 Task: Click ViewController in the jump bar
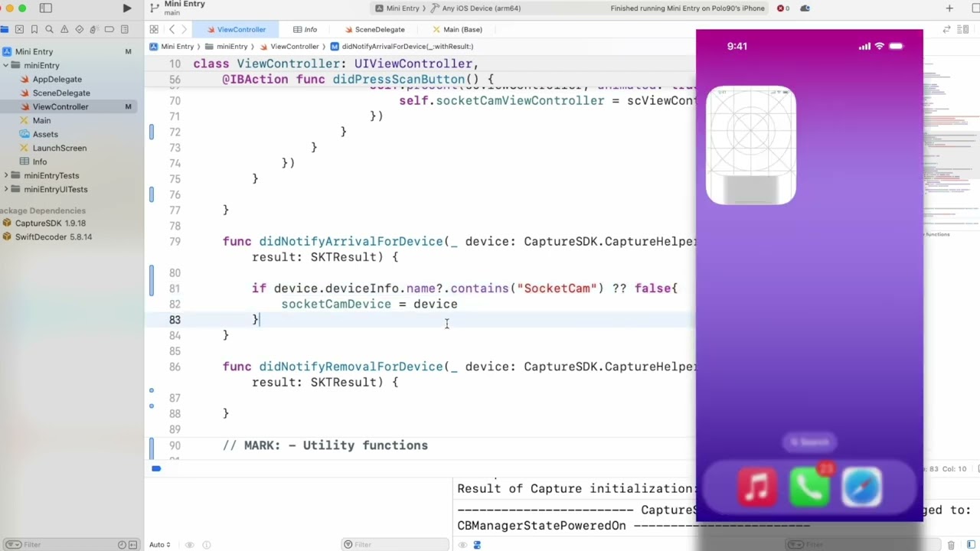pos(289,47)
